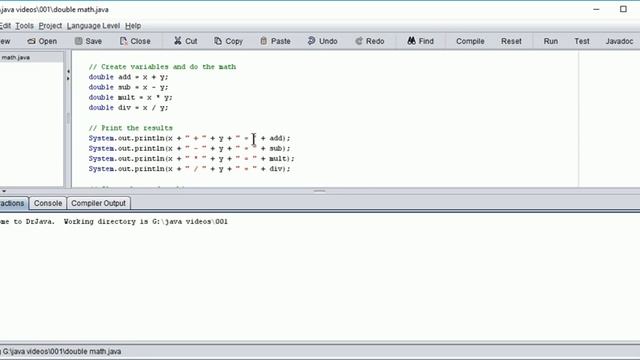Click the Open folder icon
The image size is (640, 360).
(31, 41)
